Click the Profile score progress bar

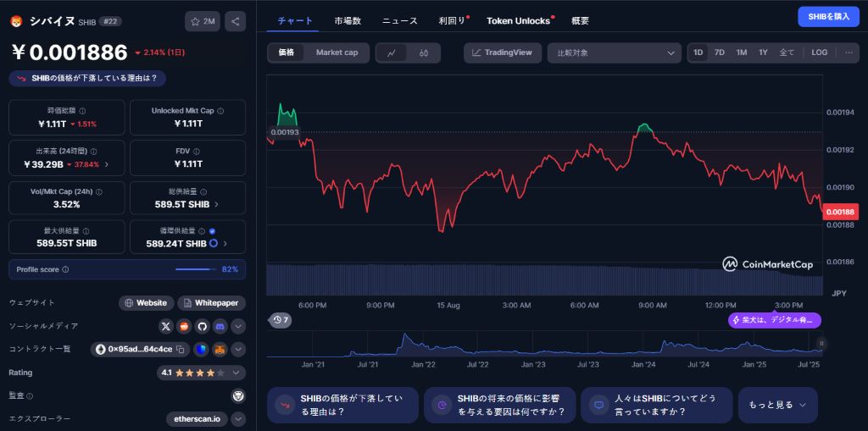point(196,269)
